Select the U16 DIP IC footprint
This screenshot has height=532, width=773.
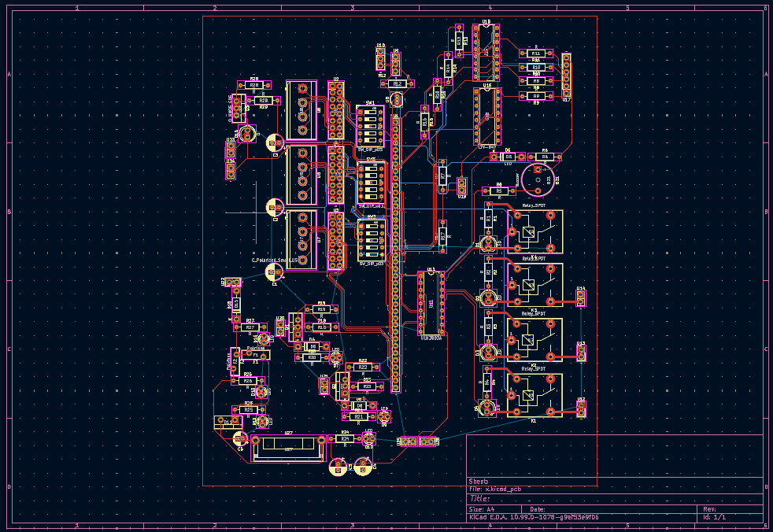(x=487, y=116)
